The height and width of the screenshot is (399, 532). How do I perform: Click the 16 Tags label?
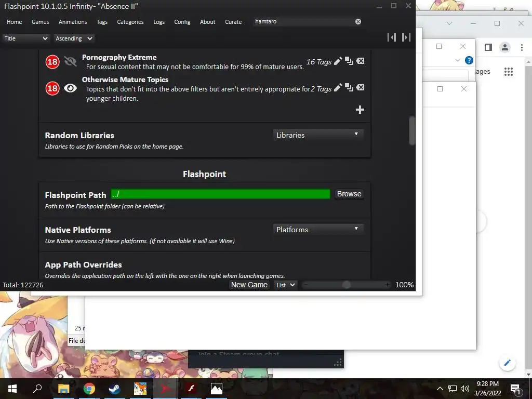pyautogui.click(x=319, y=62)
